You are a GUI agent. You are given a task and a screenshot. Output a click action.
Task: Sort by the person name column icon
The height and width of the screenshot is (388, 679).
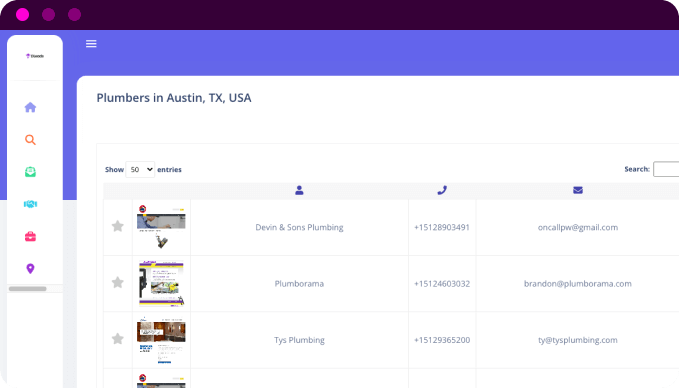coord(299,190)
